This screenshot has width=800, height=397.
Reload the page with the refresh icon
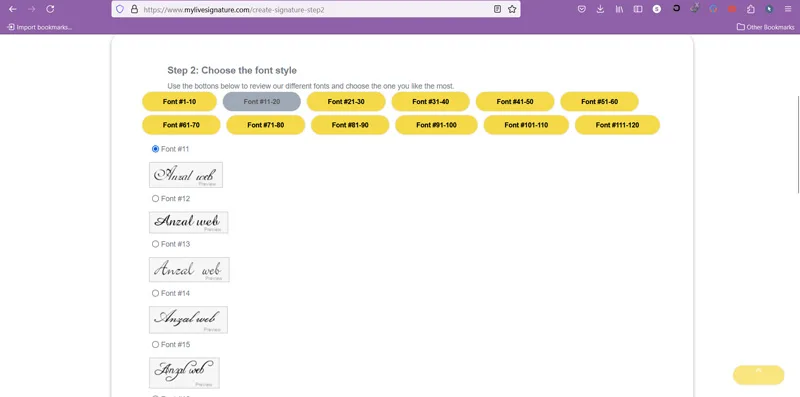(x=50, y=9)
